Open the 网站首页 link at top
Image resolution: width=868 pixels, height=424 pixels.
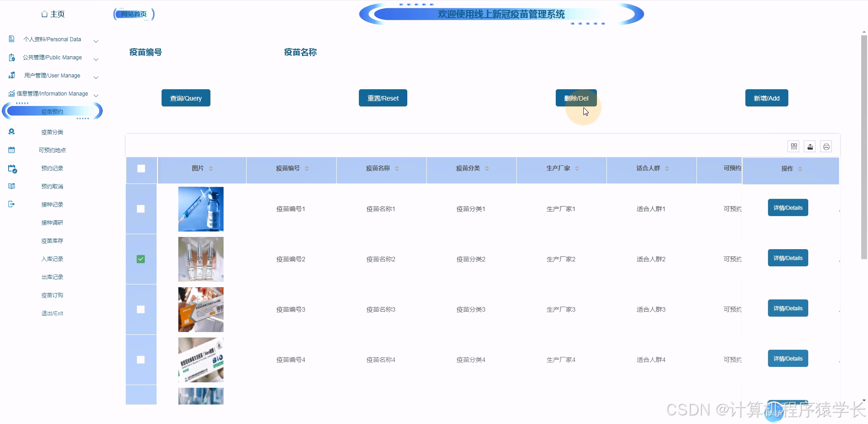[133, 14]
